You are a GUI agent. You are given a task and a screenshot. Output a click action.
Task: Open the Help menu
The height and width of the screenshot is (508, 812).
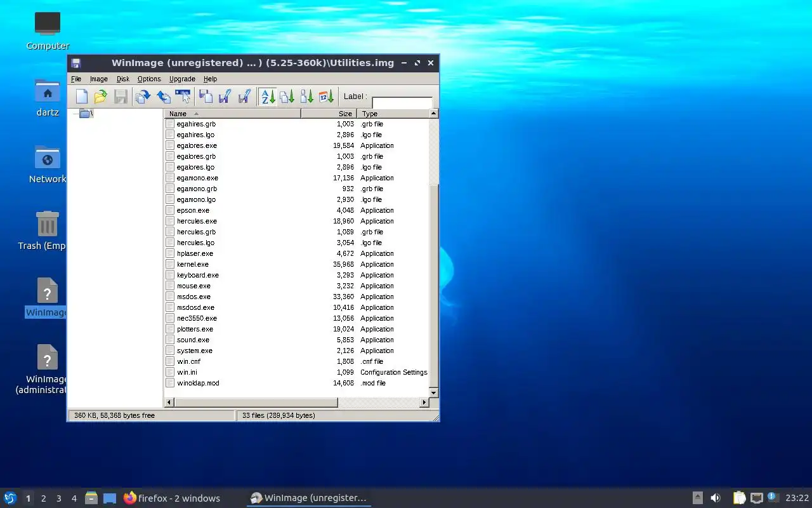pos(210,79)
